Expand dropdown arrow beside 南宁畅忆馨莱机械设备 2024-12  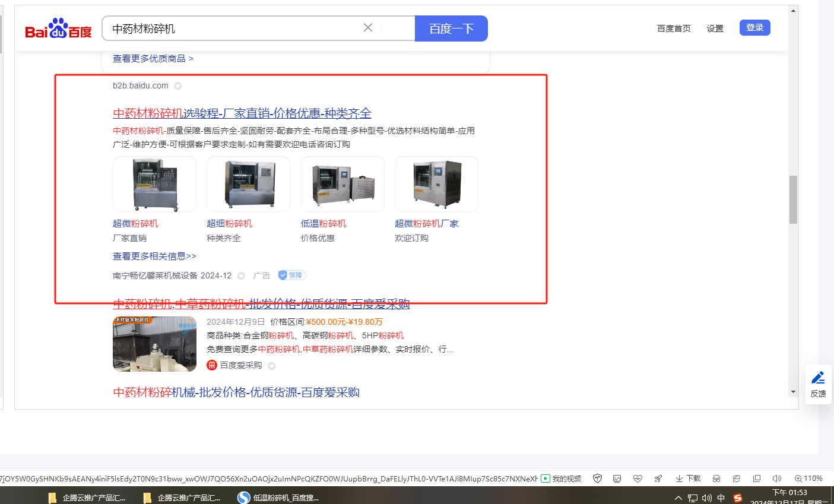[241, 276]
